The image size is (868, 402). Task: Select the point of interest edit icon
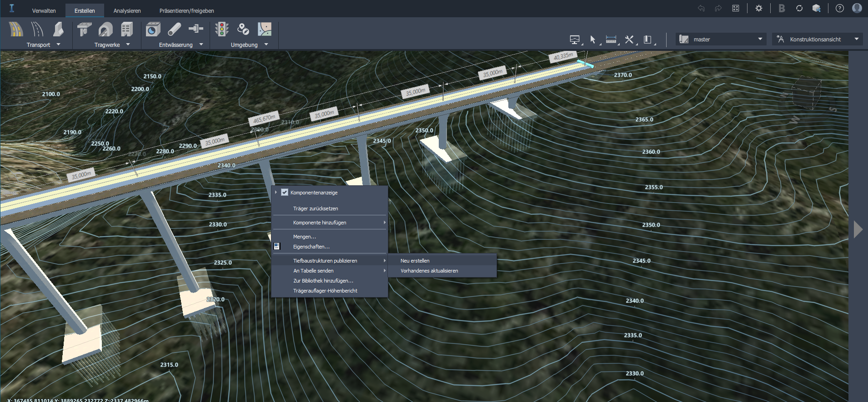243,29
